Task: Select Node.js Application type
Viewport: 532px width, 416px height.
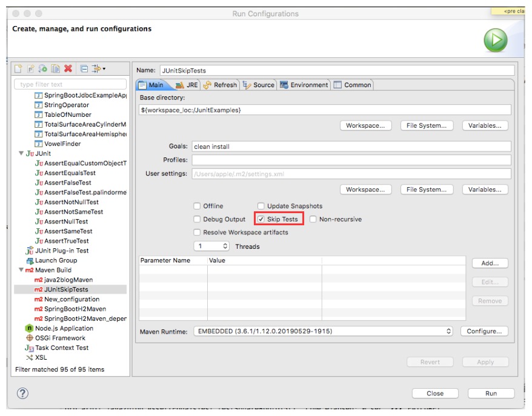Action: 59,328
